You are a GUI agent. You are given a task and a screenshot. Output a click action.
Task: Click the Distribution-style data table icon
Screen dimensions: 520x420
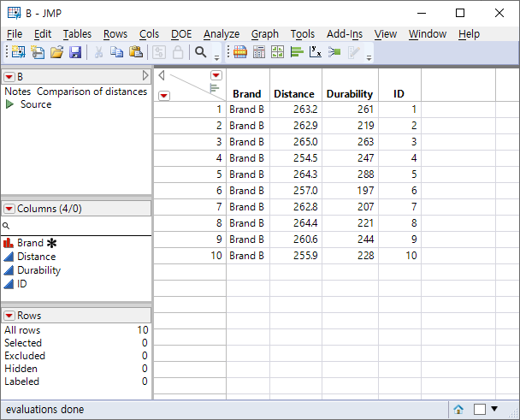point(240,52)
